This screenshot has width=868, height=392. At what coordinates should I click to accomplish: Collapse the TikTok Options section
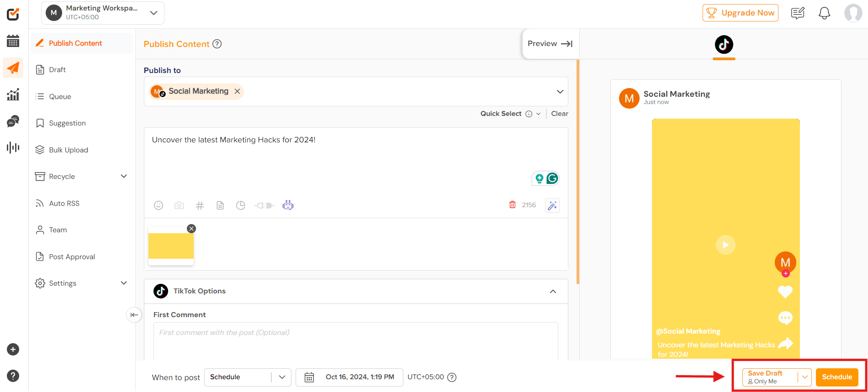553,291
